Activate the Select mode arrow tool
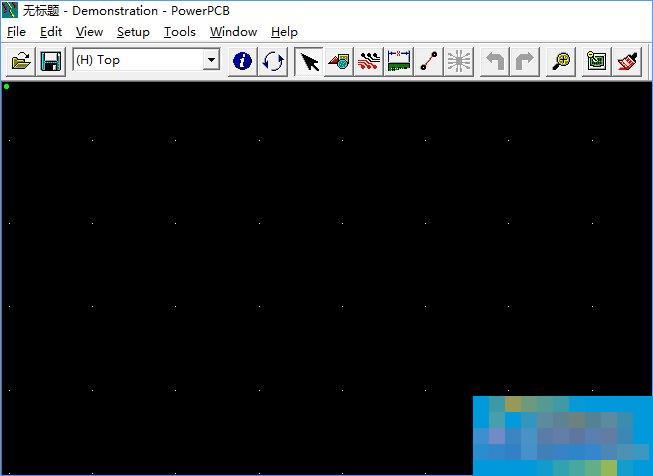 tap(309, 61)
